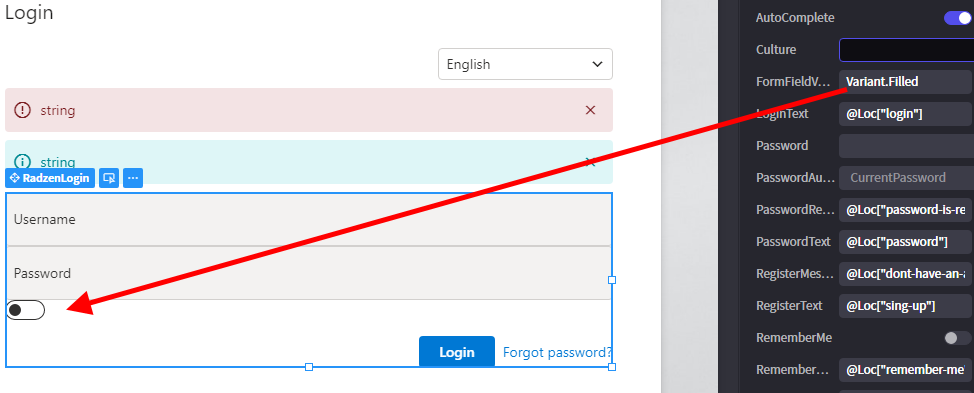Click the blue Login button

click(457, 352)
